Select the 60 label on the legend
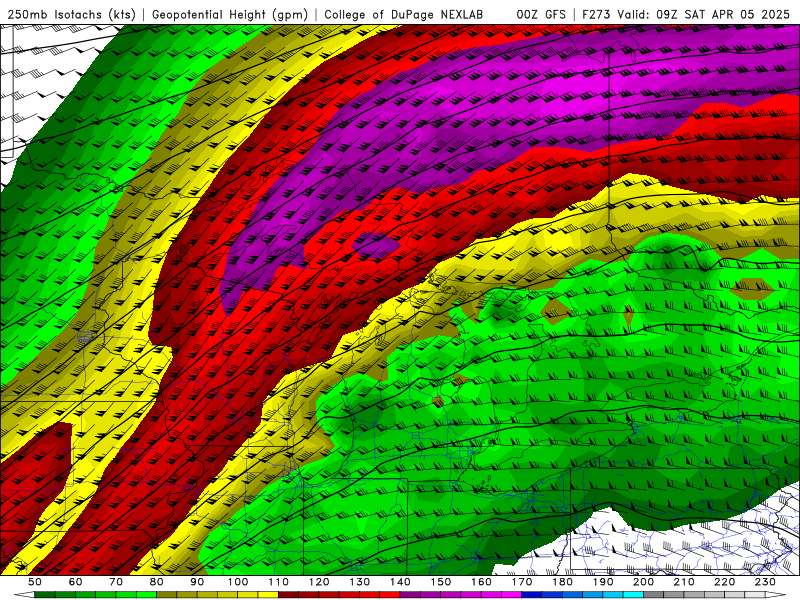Screen dimensions: 800x600 click(76, 582)
